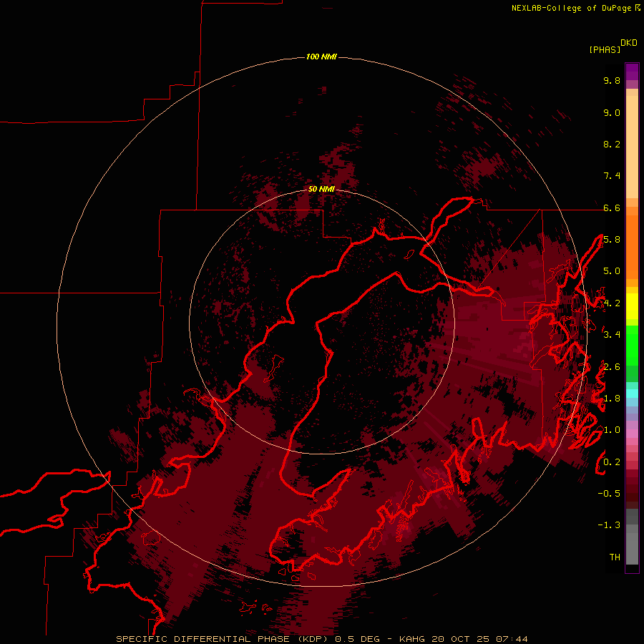Select the 2.6 scale value
The width and height of the screenshot is (644, 644).
612,367
